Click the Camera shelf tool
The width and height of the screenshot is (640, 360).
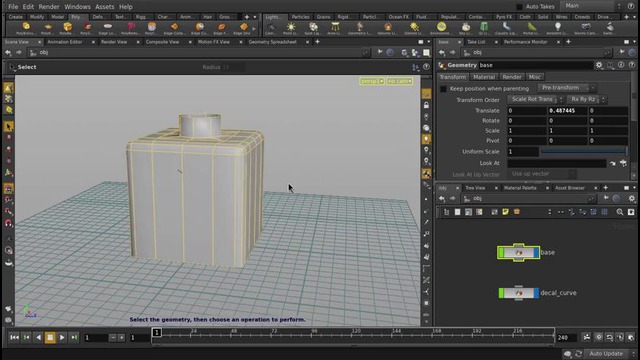pyautogui.click(x=271, y=28)
